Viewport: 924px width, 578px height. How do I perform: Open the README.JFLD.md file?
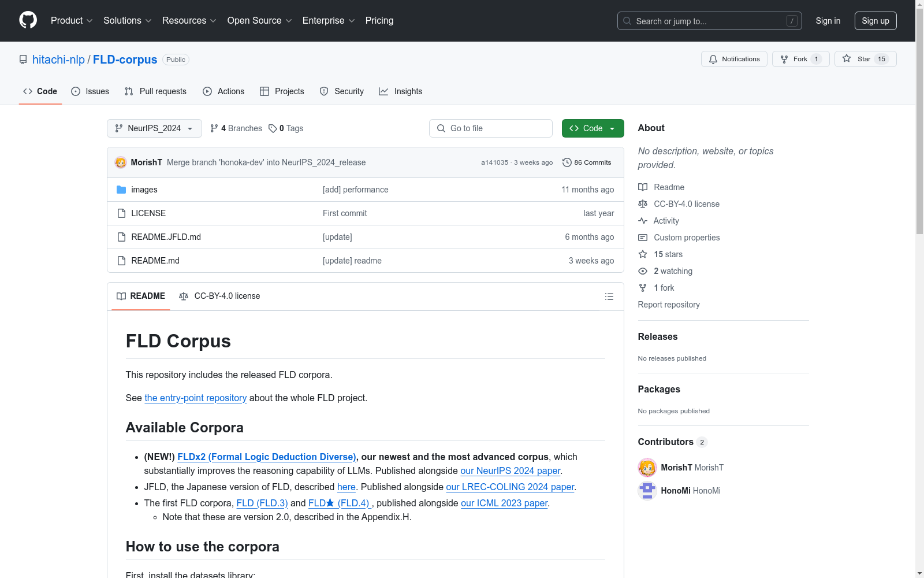pos(166,237)
